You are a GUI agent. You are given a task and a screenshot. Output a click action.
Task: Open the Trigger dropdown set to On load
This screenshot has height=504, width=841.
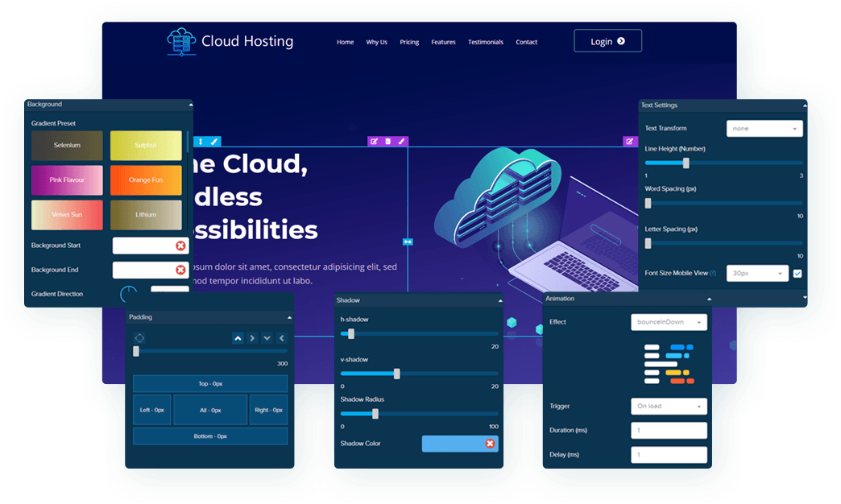click(669, 406)
